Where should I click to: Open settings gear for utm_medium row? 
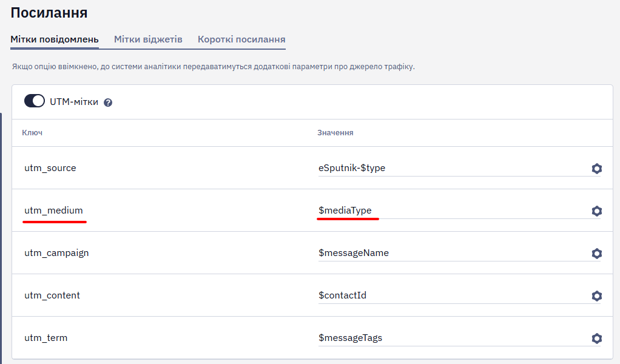[x=597, y=211]
